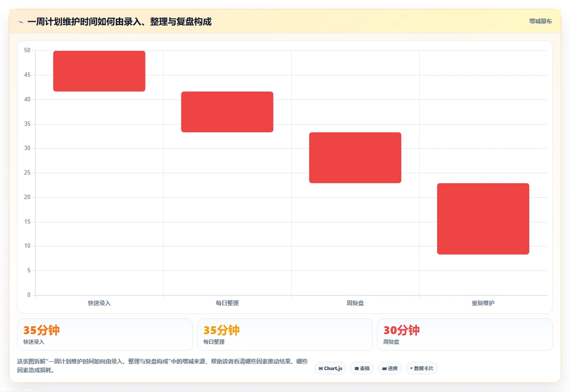Click the x-axis label 周复盘

[355, 303]
